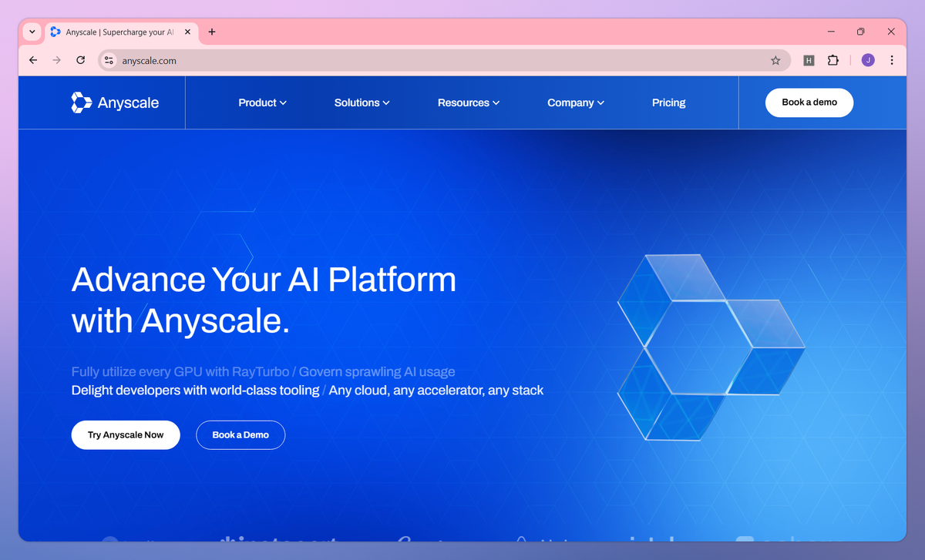Click 'Delight developers with world-class tooling' text
This screenshot has width=925, height=560.
tap(195, 391)
